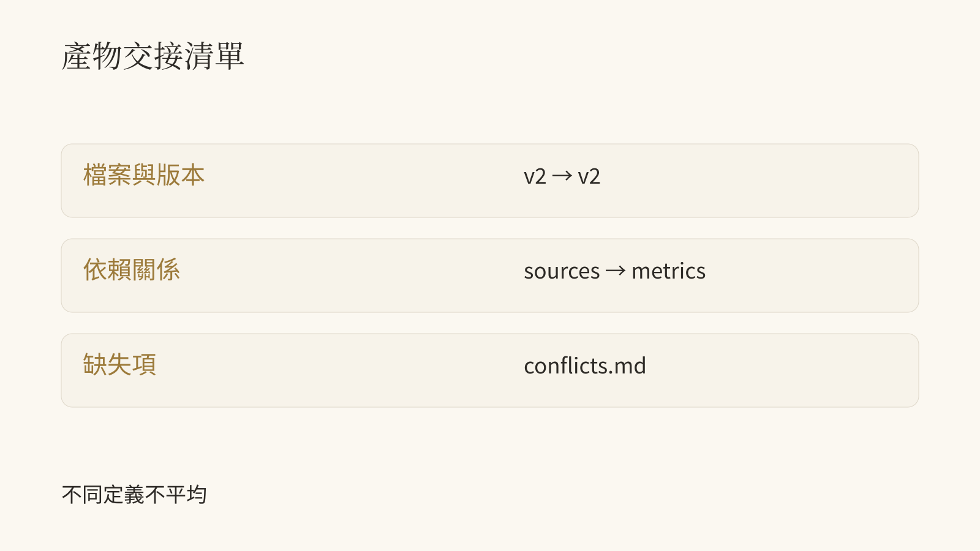Click the 清單 characters in the title
The width and height of the screenshot is (980, 551).
click(x=214, y=56)
